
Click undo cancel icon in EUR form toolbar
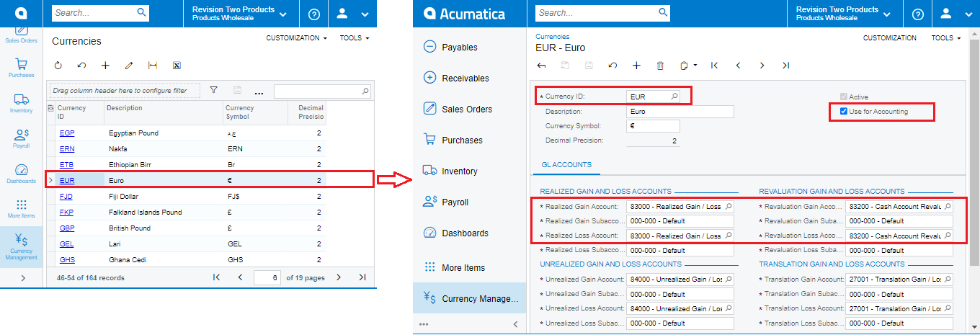click(612, 66)
